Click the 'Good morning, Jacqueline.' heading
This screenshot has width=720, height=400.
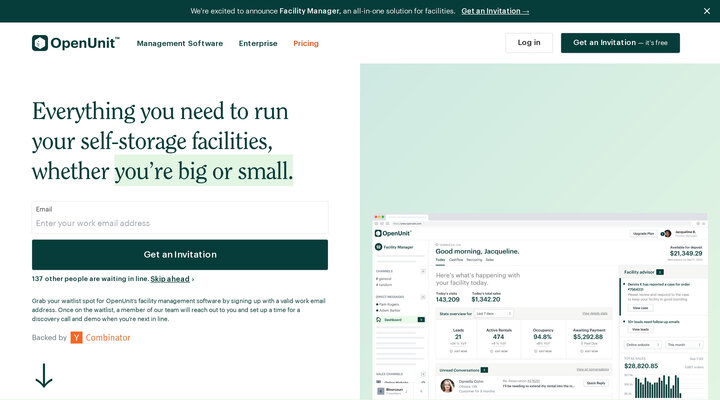(477, 251)
